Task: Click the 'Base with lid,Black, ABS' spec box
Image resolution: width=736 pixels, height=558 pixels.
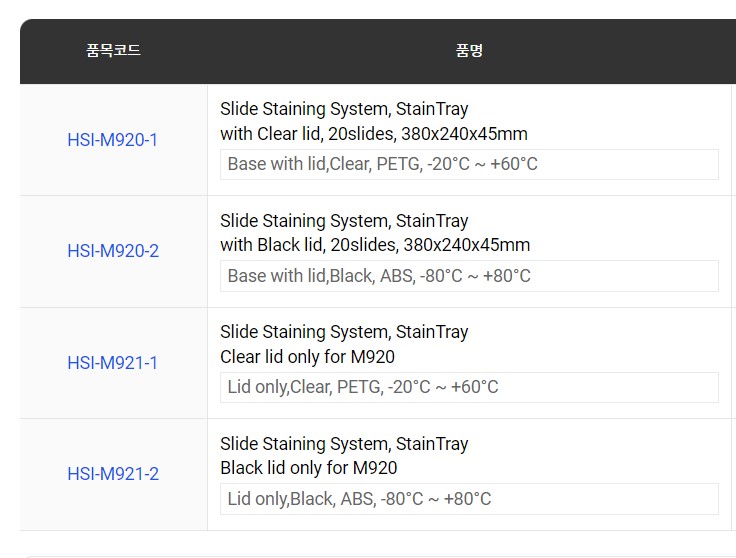Action: [469, 276]
